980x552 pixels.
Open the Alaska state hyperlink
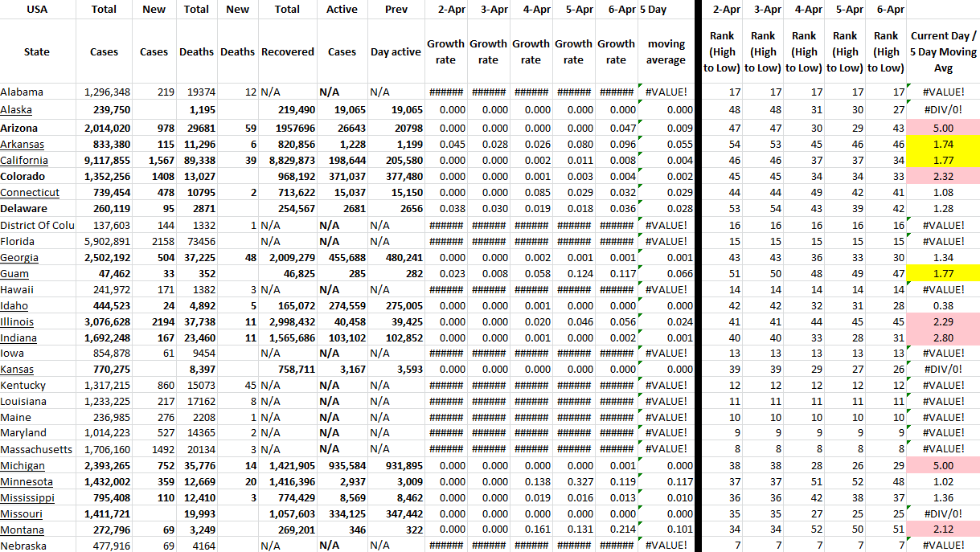[16, 110]
